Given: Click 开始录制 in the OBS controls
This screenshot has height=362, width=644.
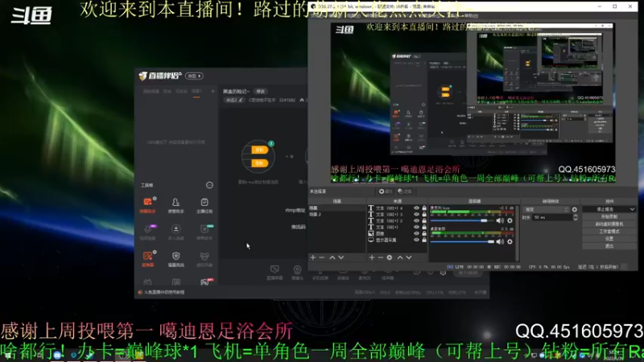Looking at the screenshot, I should [609, 216].
